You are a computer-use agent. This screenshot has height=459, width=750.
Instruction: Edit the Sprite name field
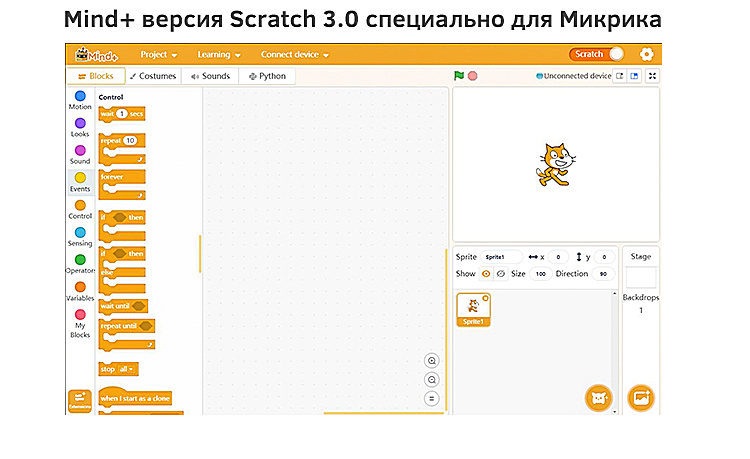coord(501,257)
